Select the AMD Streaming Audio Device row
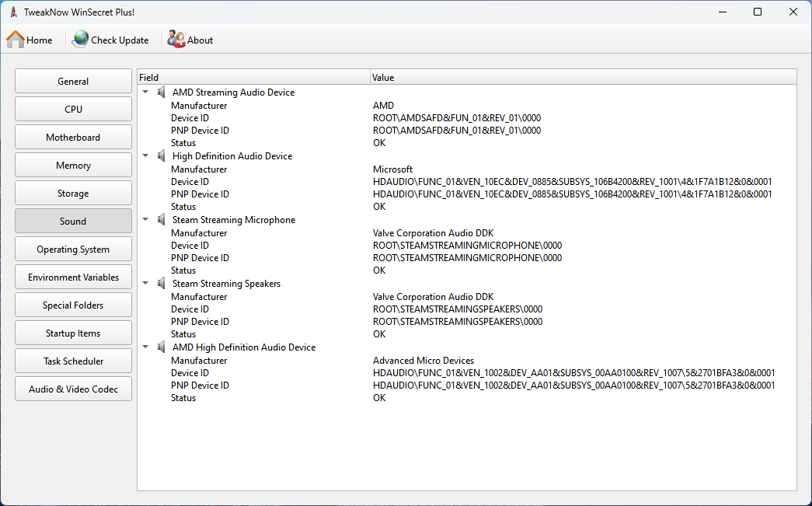 tap(466, 92)
